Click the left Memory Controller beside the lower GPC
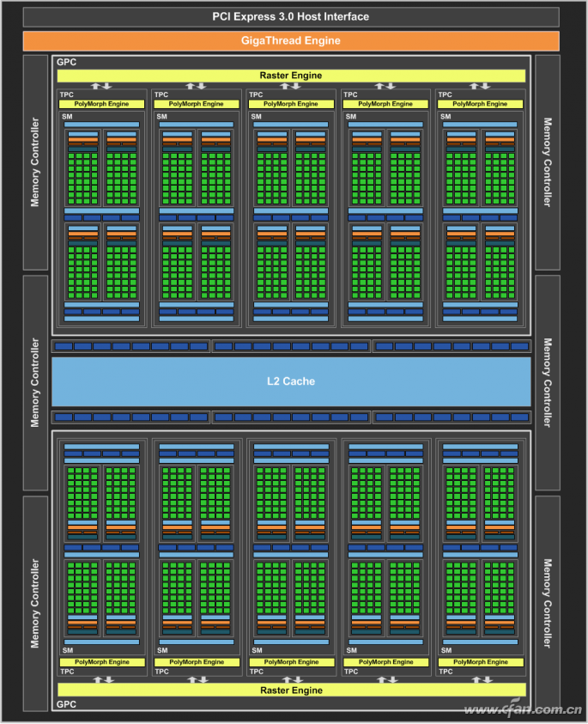 point(35,604)
